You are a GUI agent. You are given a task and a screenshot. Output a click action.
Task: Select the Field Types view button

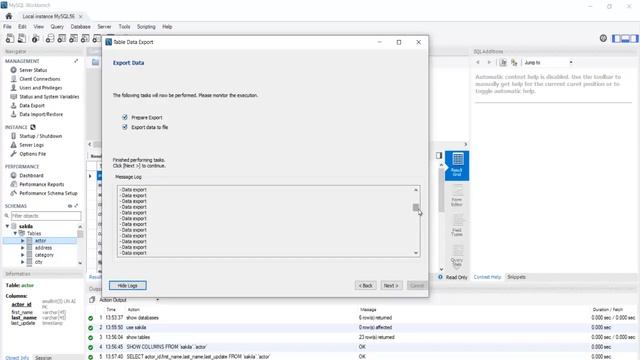coord(457,226)
